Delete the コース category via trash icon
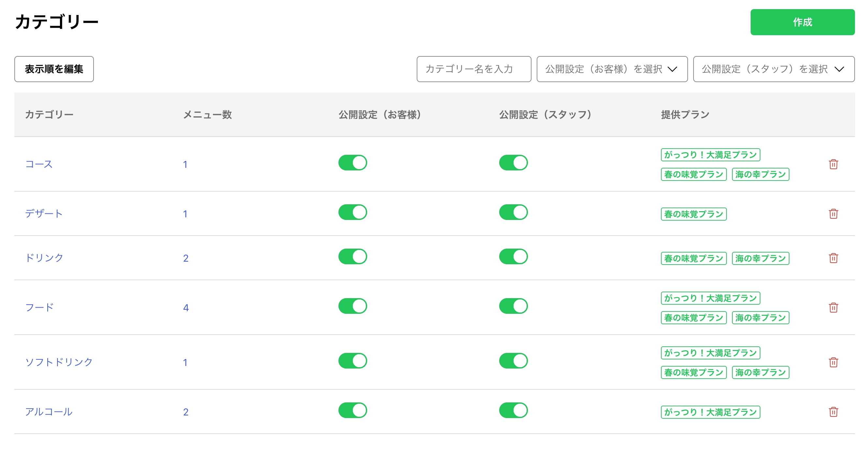This screenshot has height=449, width=868. coord(833,164)
